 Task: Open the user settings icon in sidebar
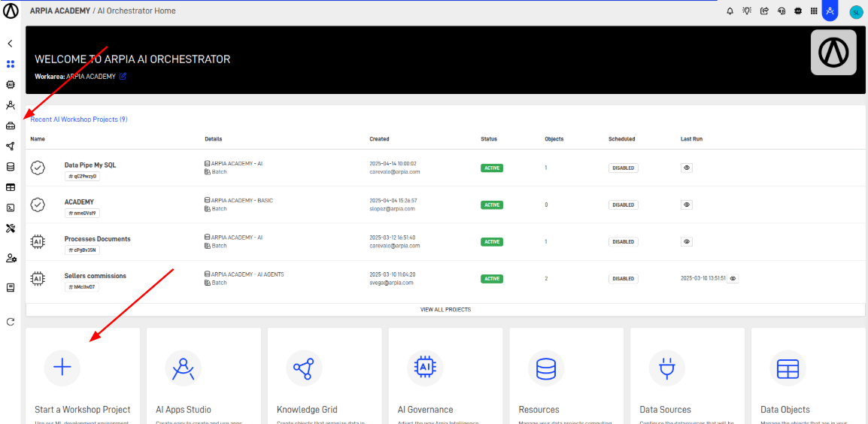[11, 258]
